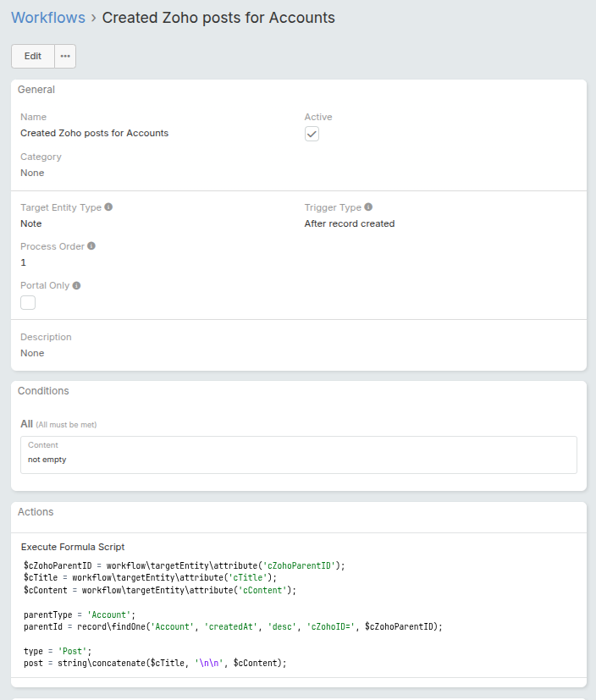Show info icon next to Trigger Type
The height and width of the screenshot is (700, 596).
click(x=368, y=207)
